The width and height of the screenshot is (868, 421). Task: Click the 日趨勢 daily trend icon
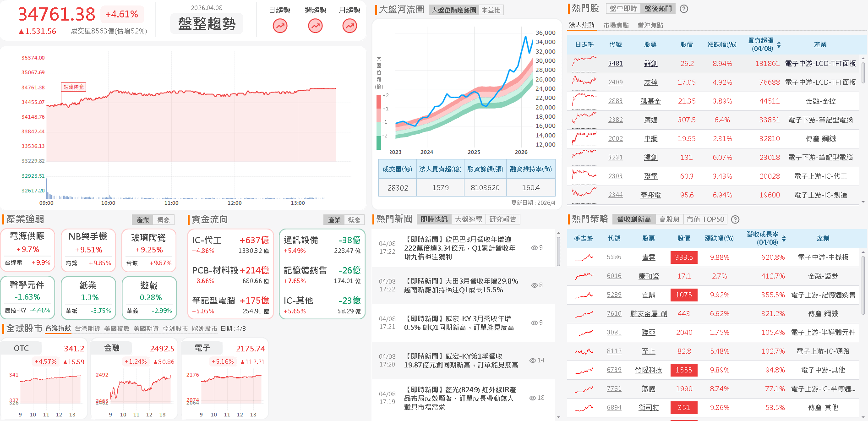279,26
